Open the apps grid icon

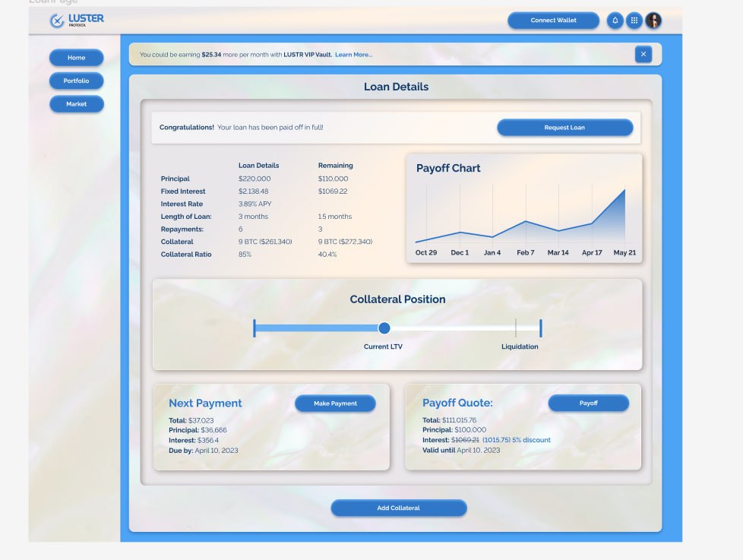point(634,21)
